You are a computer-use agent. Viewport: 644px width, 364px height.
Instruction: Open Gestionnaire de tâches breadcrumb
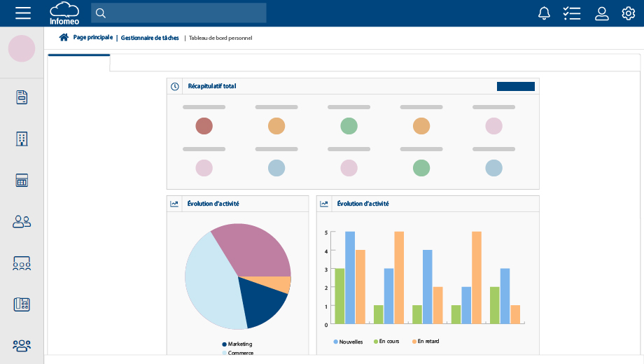[150, 38]
